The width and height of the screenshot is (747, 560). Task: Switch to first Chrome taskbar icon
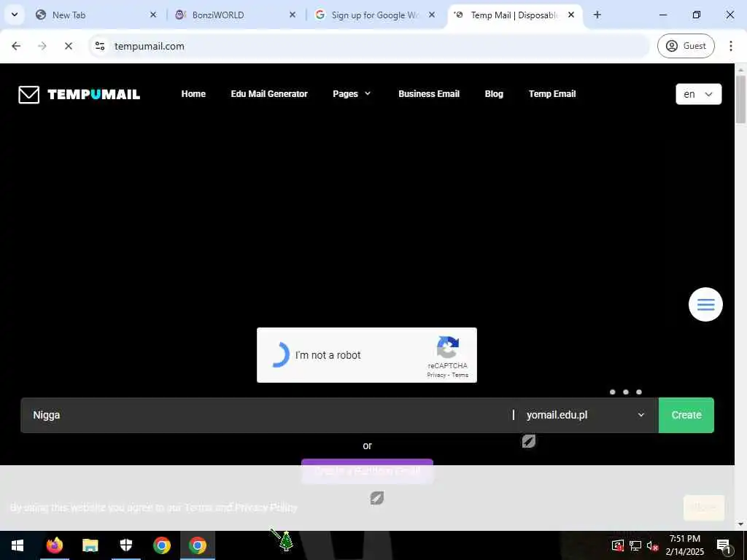162,545
